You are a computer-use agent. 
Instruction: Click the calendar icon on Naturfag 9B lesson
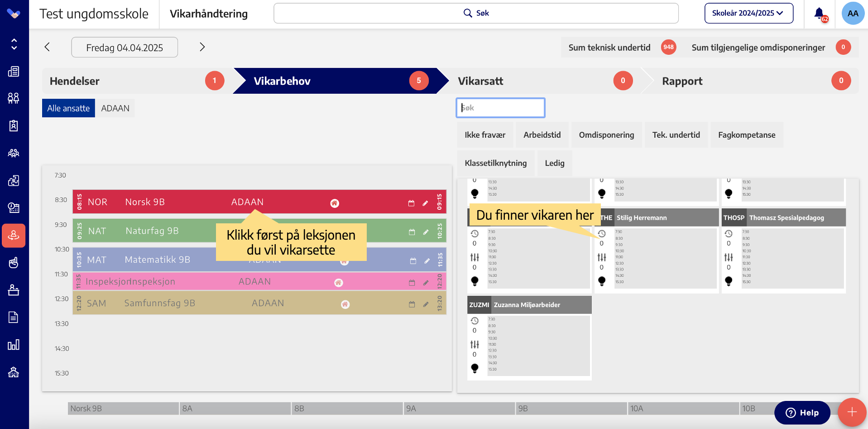click(412, 232)
